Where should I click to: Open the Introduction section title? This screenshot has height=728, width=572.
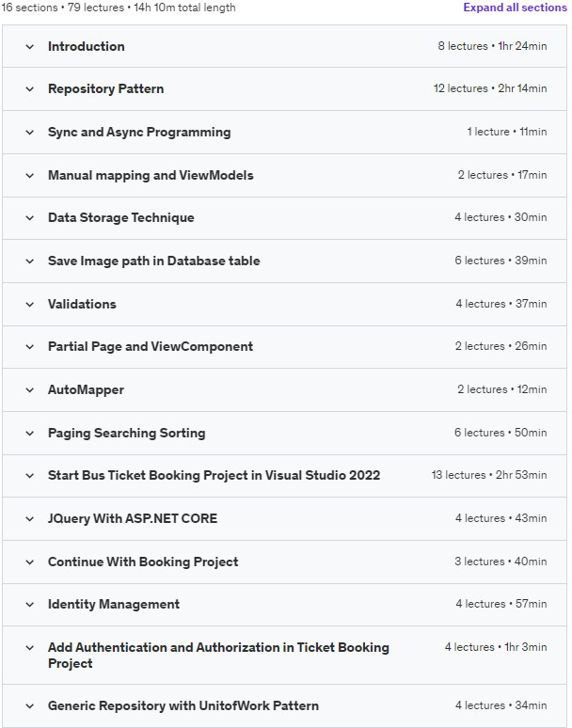(x=87, y=46)
